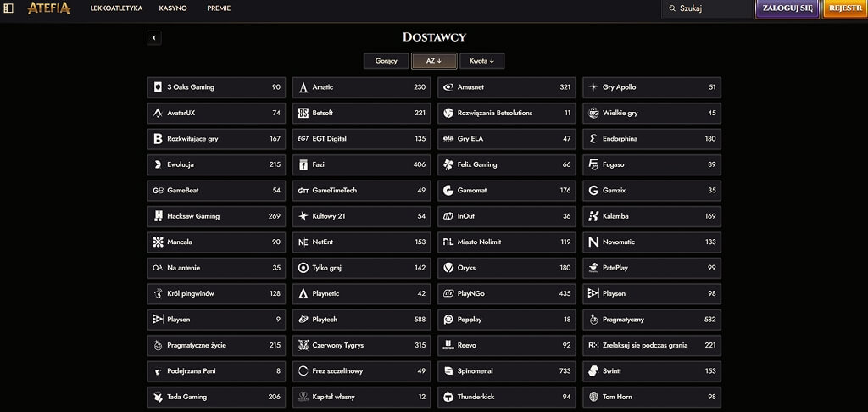The width and height of the screenshot is (868, 412).
Task: Select the Fazi logo icon
Action: tap(303, 164)
